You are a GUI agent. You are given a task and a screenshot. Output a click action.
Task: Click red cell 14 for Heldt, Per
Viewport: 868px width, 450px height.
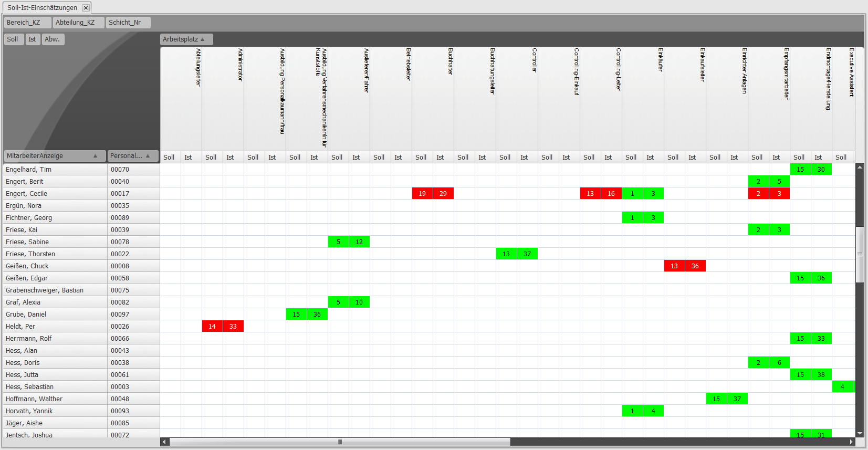click(212, 327)
